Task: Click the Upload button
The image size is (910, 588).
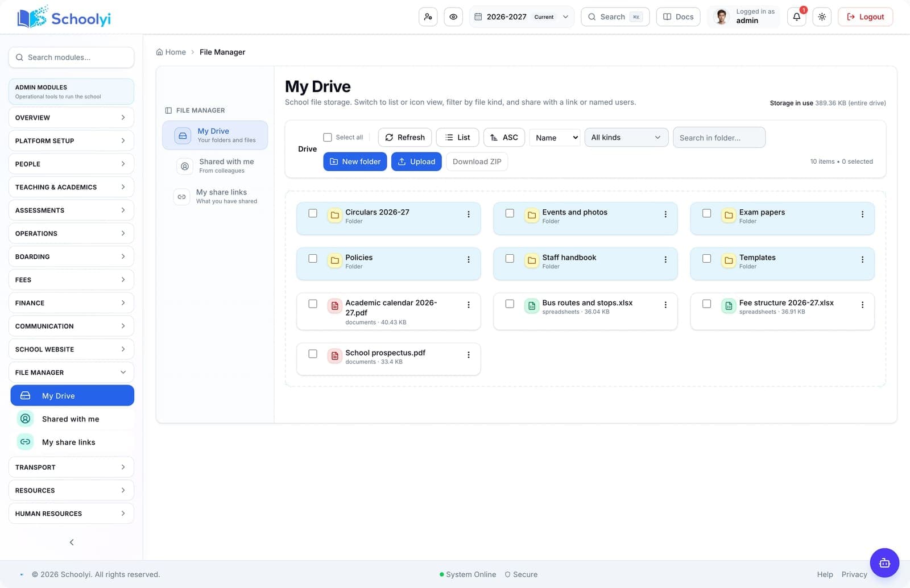Action: click(x=416, y=162)
